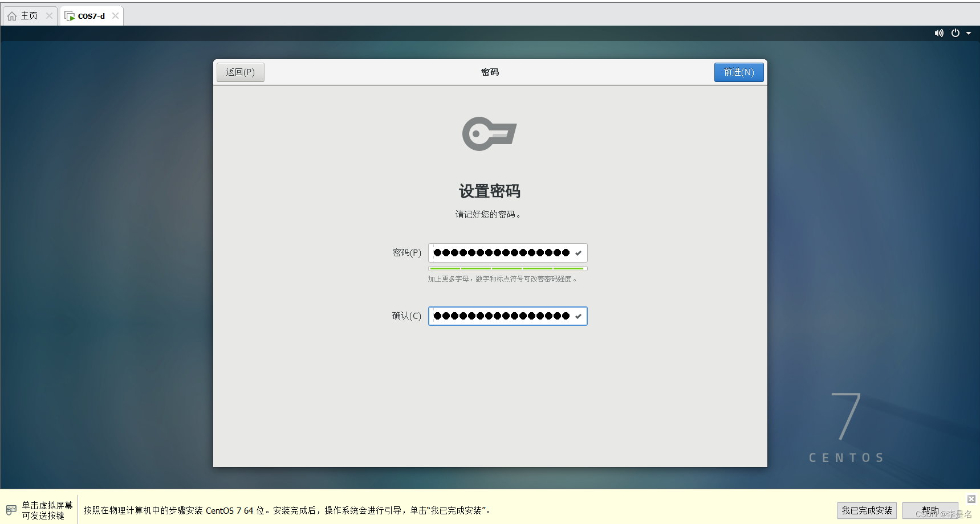Viewport: 980px width, 524px height.
Task: Close the COS7-d tab
Action: pos(115,16)
